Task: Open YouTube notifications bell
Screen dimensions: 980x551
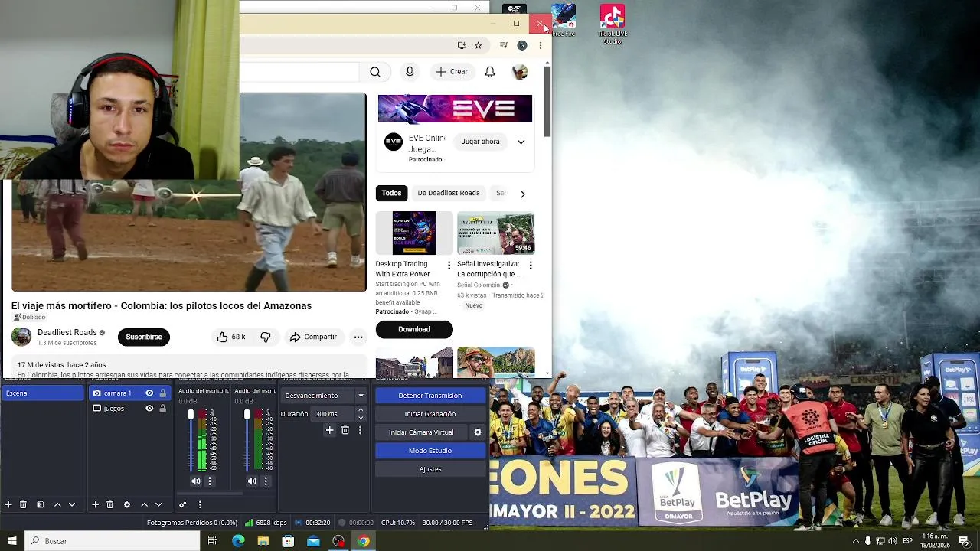Action: (490, 72)
